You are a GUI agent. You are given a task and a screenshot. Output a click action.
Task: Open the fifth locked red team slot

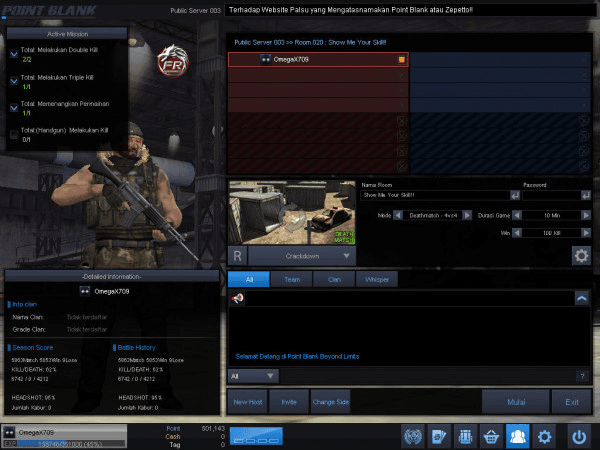point(401,121)
